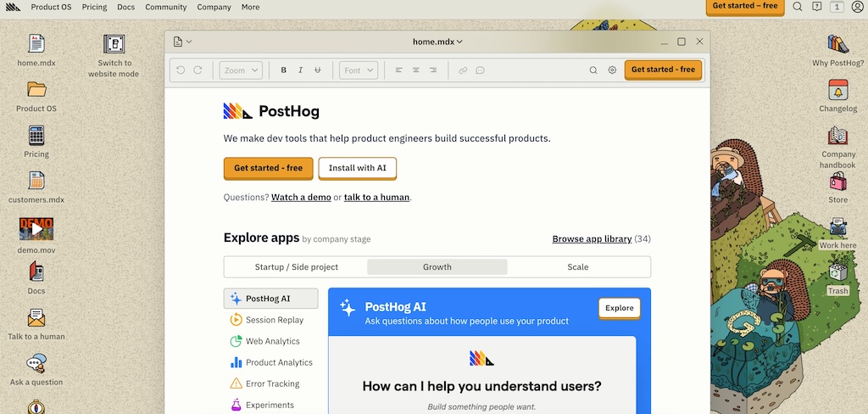Screen dimensions: 868x414
Task: Open the More top menu
Action: click(250, 7)
